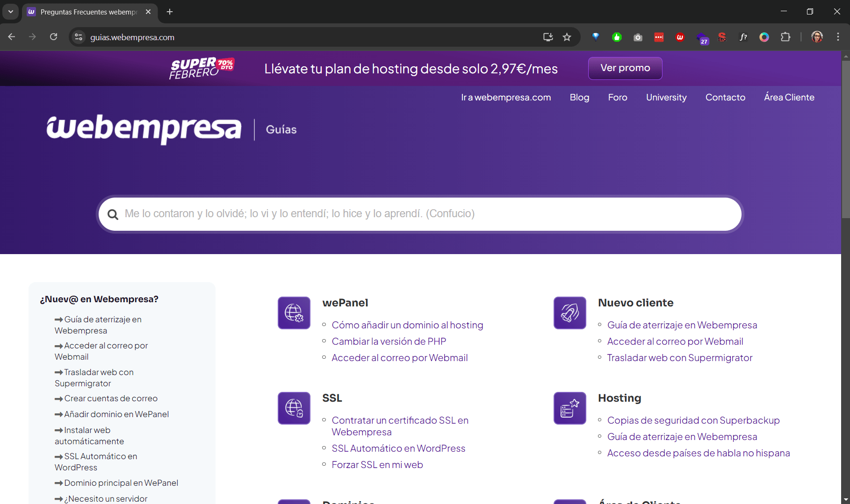The height and width of the screenshot is (504, 850).
Task: Click the SSL category lock globe icon
Action: point(294,408)
